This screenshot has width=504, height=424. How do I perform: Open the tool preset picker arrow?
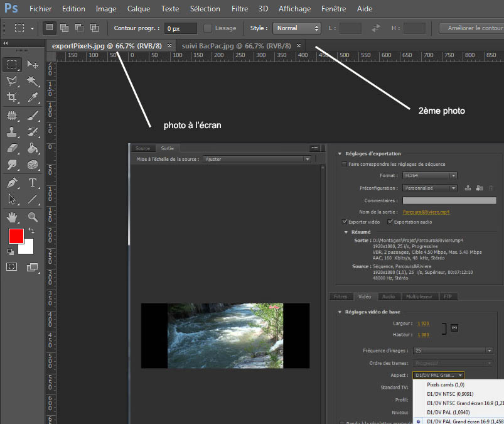click(x=32, y=28)
